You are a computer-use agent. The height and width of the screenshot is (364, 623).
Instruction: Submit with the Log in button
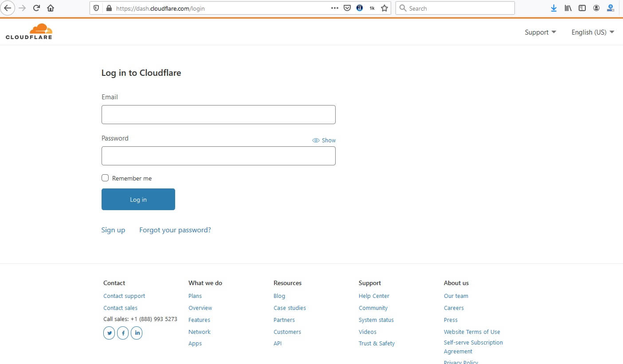138,200
